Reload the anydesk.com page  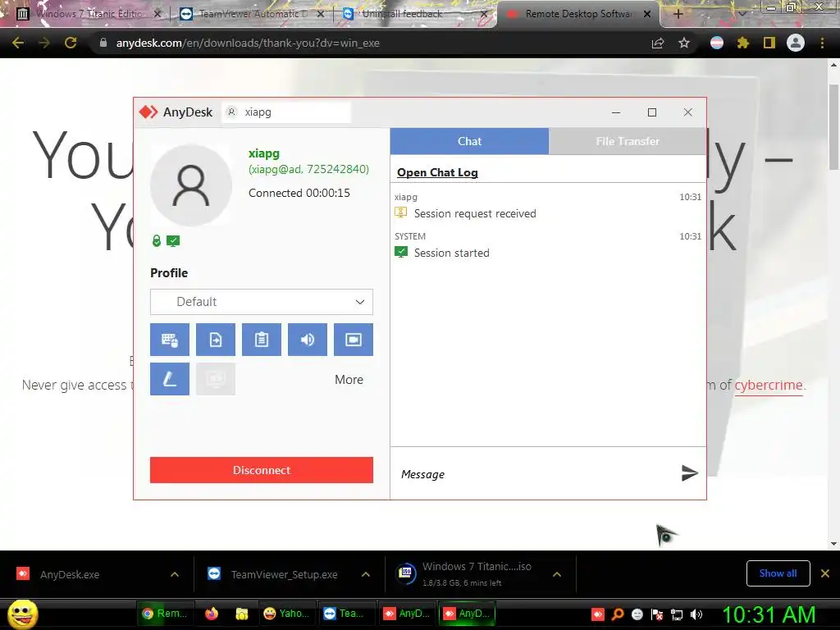(71, 43)
